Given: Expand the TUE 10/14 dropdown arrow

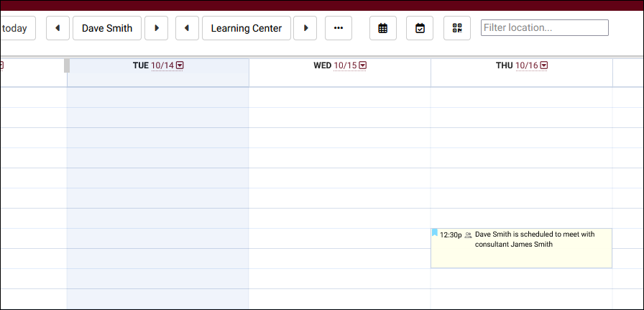Looking at the screenshot, I should [x=180, y=65].
